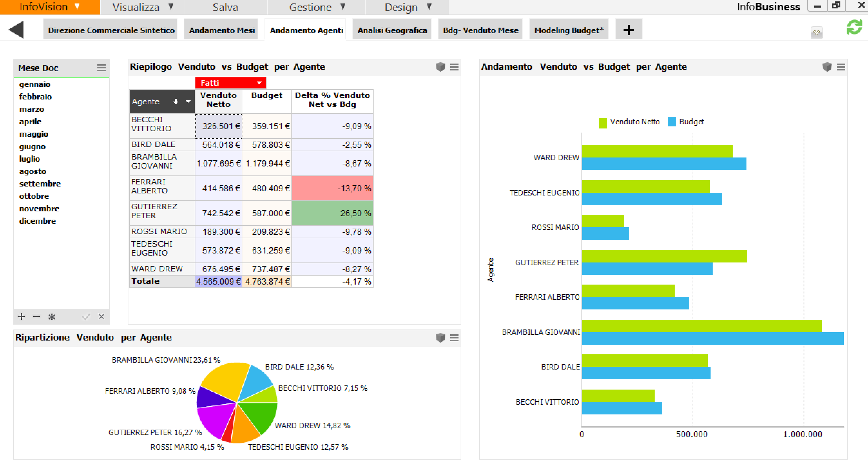This screenshot has width=868, height=469.
Task: Expand the Agente column filter dropdown arrow
Action: point(188,102)
